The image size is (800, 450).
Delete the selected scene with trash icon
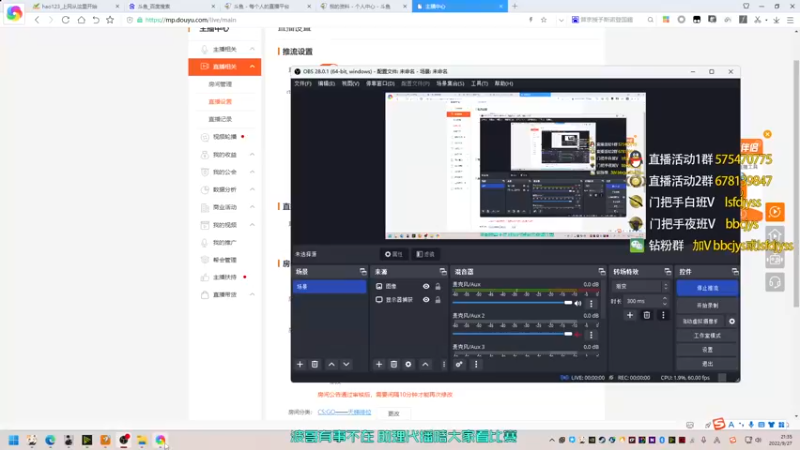coord(315,364)
